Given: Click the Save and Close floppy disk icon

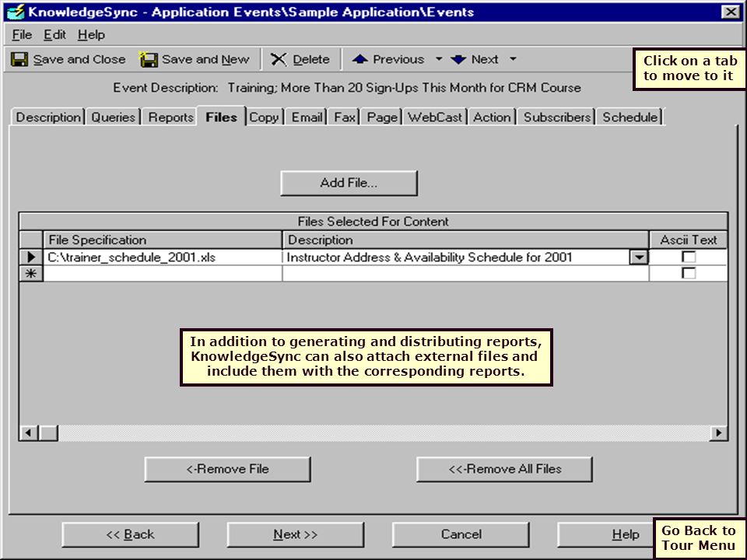Looking at the screenshot, I should coord(19,60).
